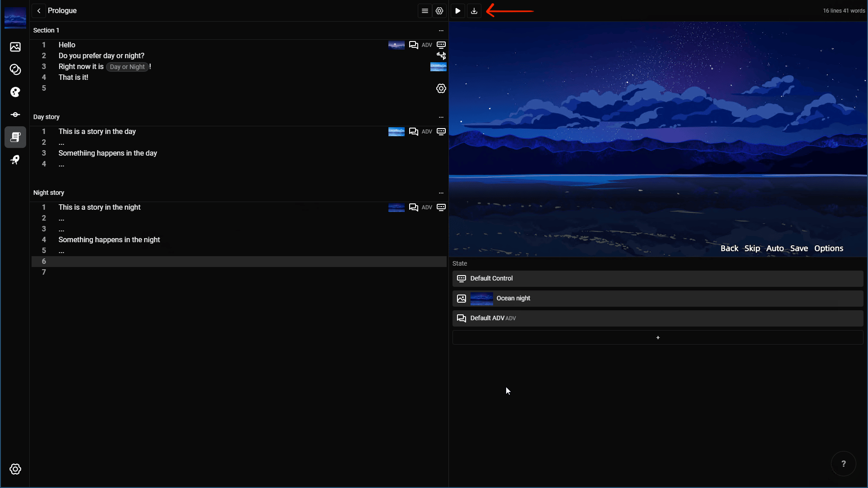The image size is (868, 488).
Task: Click the download/export icon in top bar
Action: pyautogui.click(x=474, y=11)
